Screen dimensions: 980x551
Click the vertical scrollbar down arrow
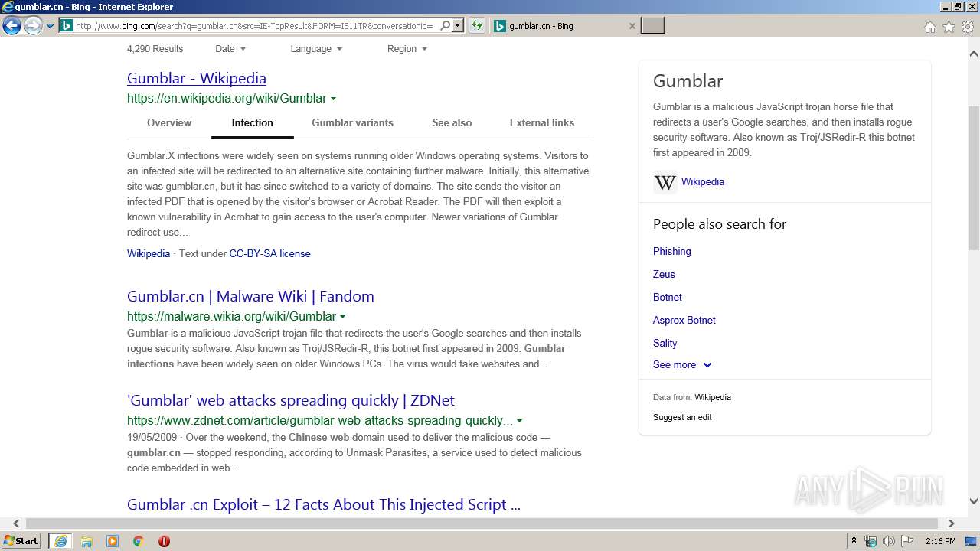(974, 501)
